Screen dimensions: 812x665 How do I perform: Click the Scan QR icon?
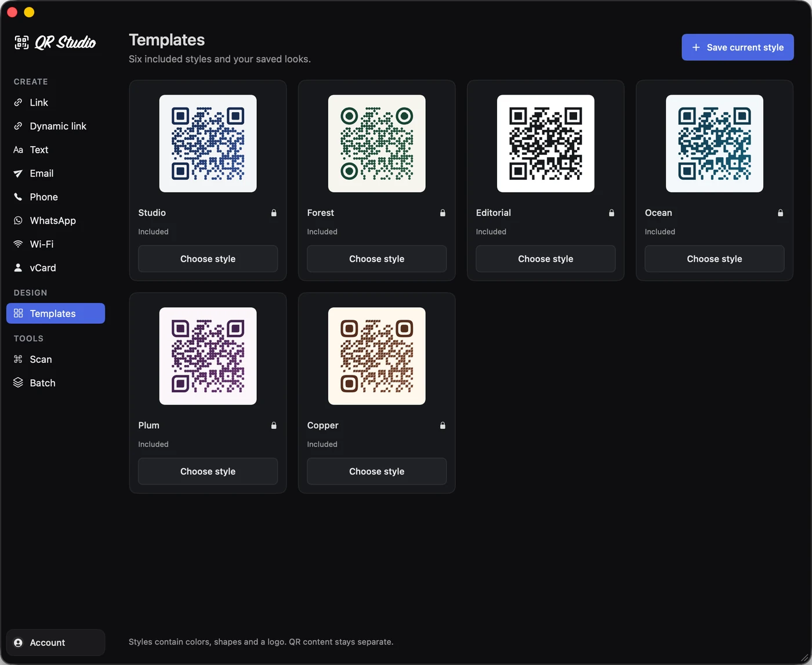click(x=18, y=359)
